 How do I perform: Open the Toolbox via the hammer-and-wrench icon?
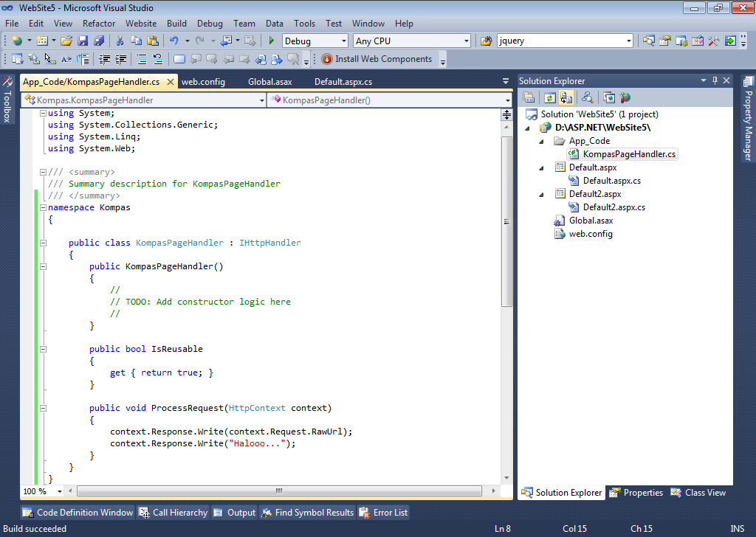point(714,41)
